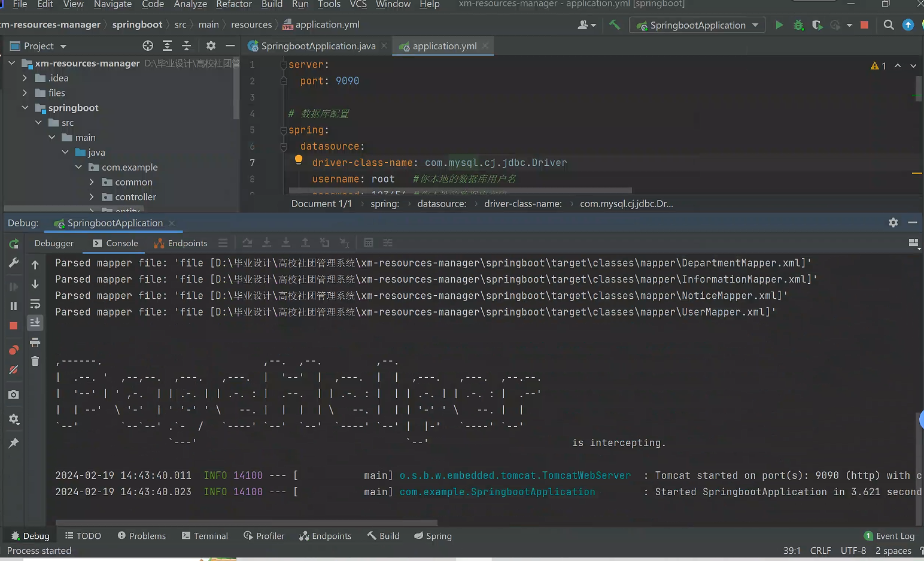The image size is (924, 561).
Task: Hide the Project tool window
Action: [x=230, y=46]
